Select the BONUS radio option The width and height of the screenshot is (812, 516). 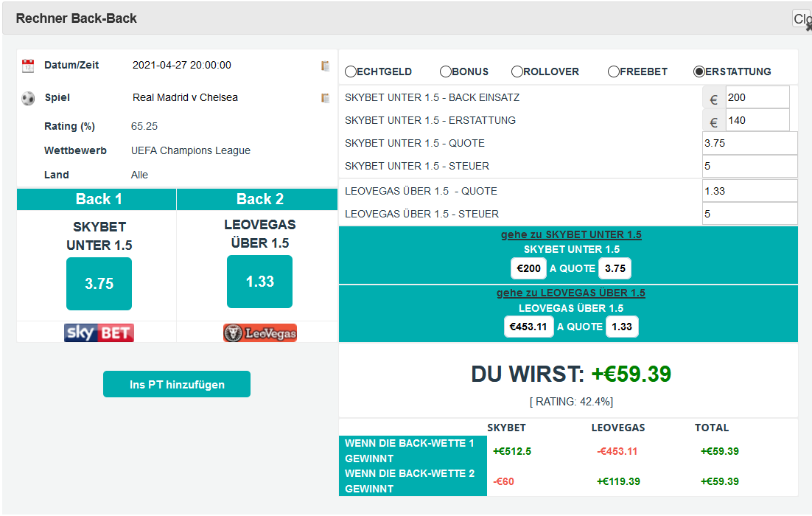[446, 72]
